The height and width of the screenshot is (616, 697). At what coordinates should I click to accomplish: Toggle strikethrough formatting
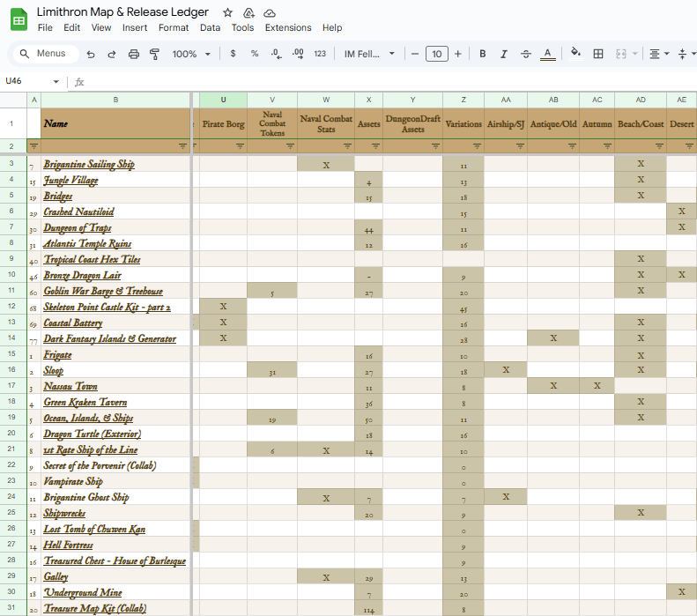[x=526, y=54]
